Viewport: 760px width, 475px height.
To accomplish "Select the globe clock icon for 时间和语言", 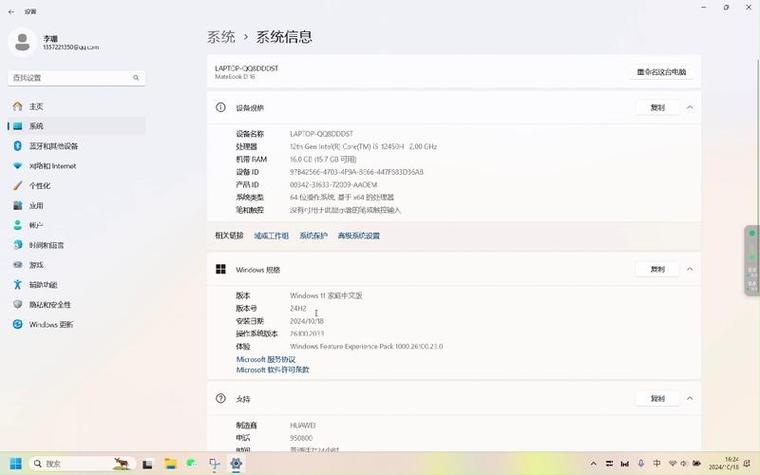I will [x=17, y=245].
